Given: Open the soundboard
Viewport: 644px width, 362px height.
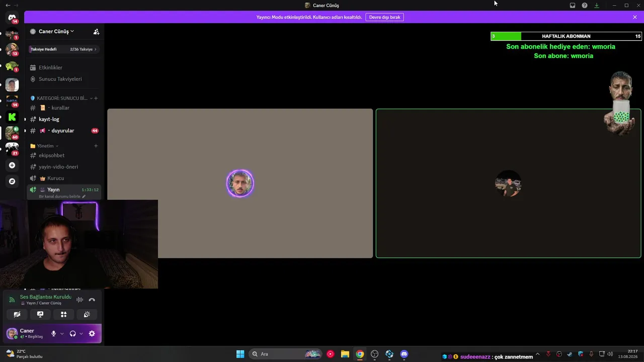Looking at the screenshot, I should click(x=87, y=314).
